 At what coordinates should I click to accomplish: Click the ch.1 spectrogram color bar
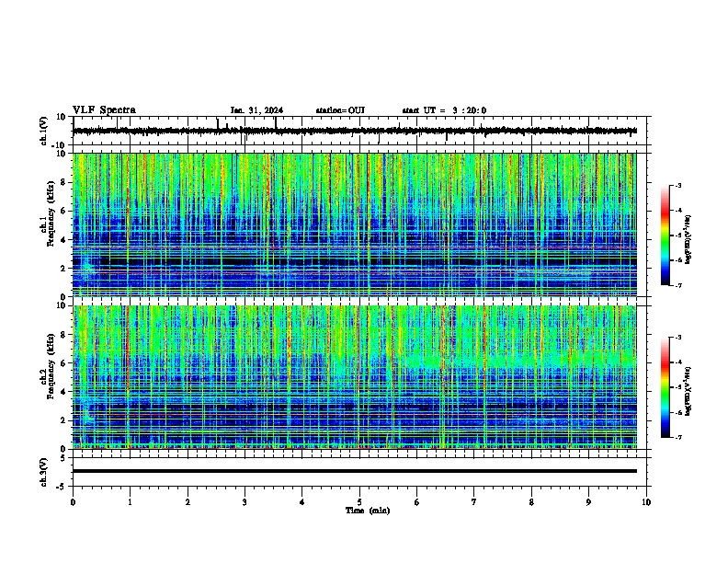[x=665, y=236]
